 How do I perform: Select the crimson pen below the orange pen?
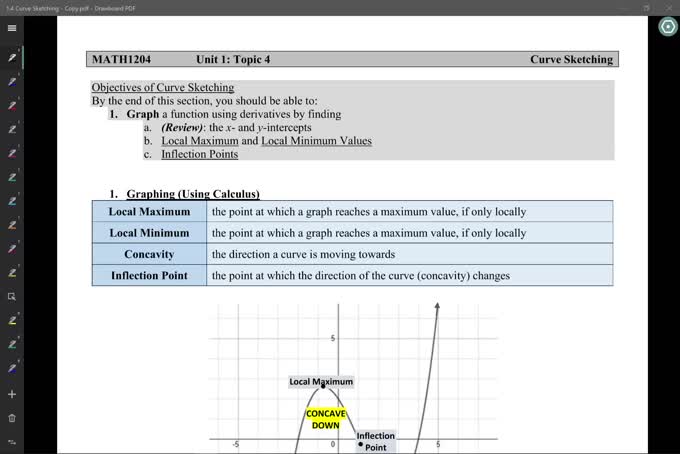[x=12, y=248]
